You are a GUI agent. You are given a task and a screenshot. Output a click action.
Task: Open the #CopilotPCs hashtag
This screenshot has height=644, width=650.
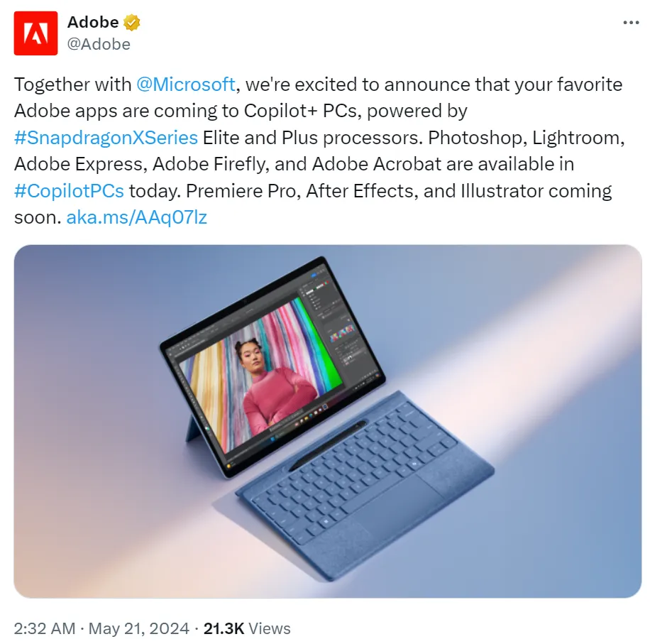tap(70, 191)
